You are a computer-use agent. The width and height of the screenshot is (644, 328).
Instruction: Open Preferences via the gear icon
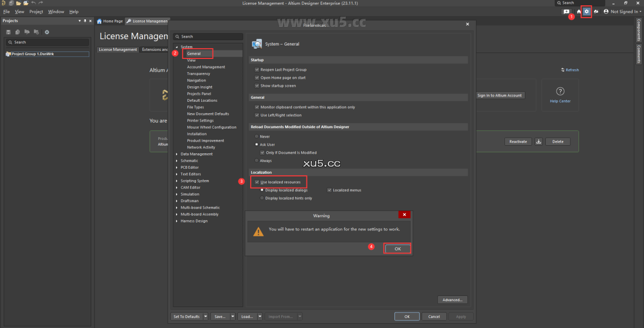pos(586,11)
